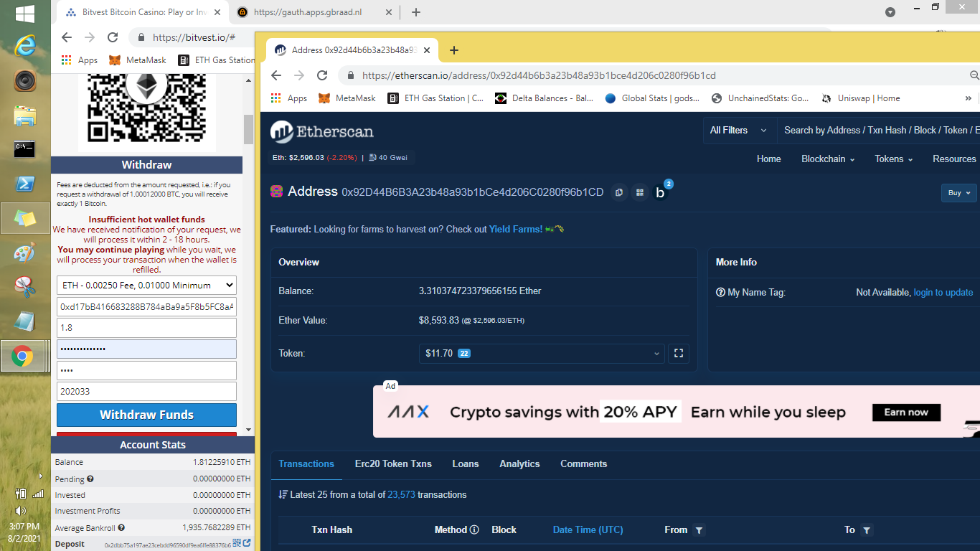
Task: Select the Transactions tab
Action: 306,464
